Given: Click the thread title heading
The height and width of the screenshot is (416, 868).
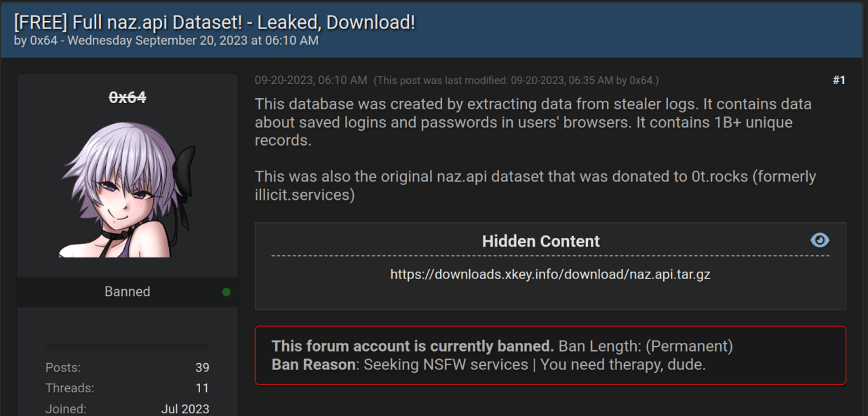Looking at the screenshot, I should (214, 22).
